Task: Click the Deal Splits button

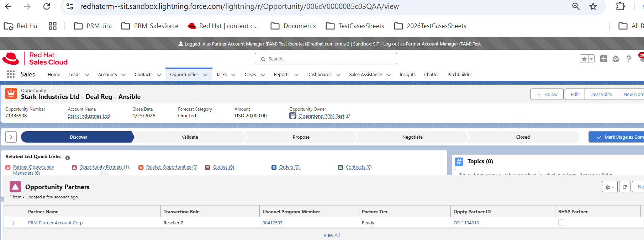Action: (601, 94)
